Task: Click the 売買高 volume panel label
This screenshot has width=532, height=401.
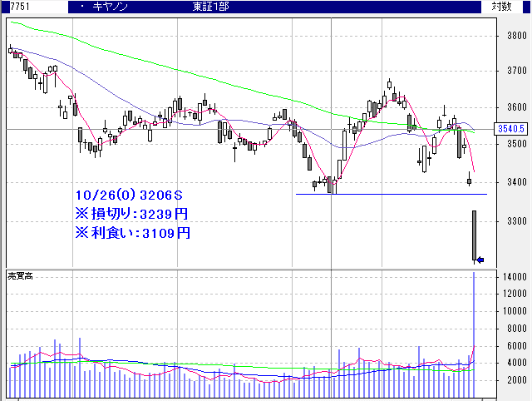Action: (x=21, y=275)
